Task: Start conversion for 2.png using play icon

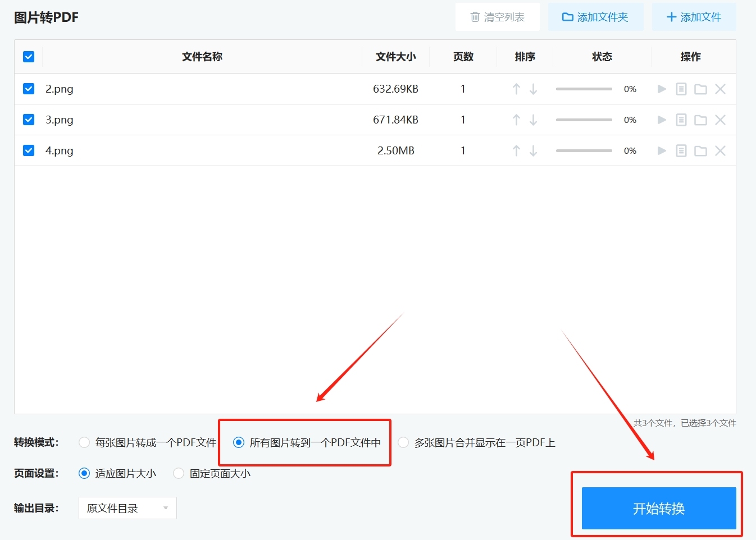Action: point(662,89)
